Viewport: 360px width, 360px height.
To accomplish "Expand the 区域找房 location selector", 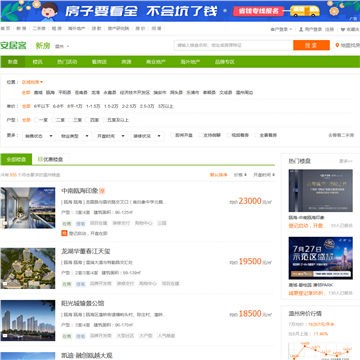I will coord(32,82).
